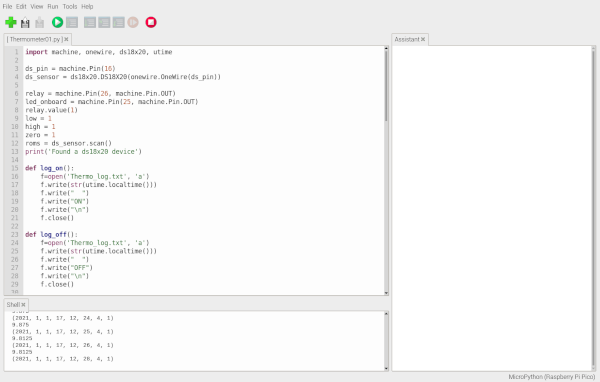Click the 'low = 1' line
Image resolution: width=600 pixels, height=382 pixels.
(x=38, y=118)
